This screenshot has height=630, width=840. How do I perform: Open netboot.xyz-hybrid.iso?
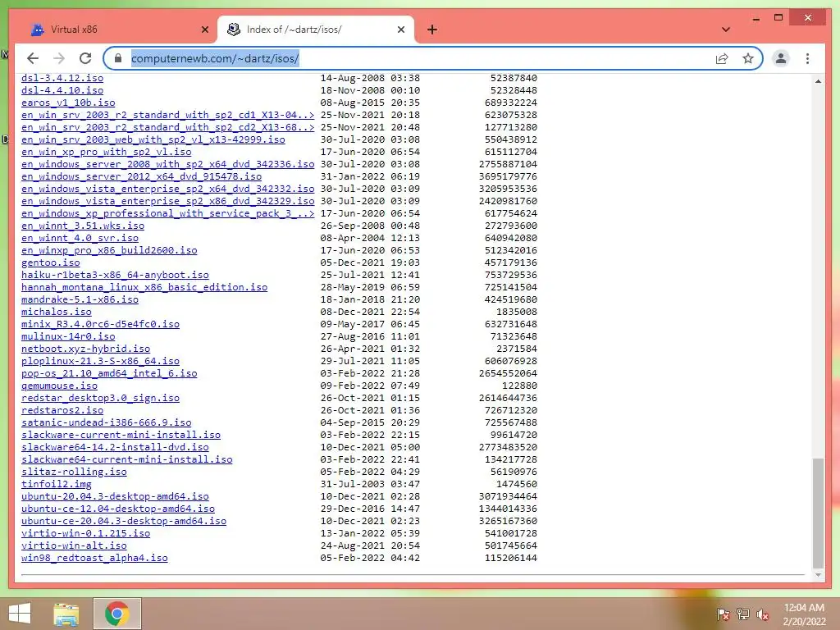[85, 349]
